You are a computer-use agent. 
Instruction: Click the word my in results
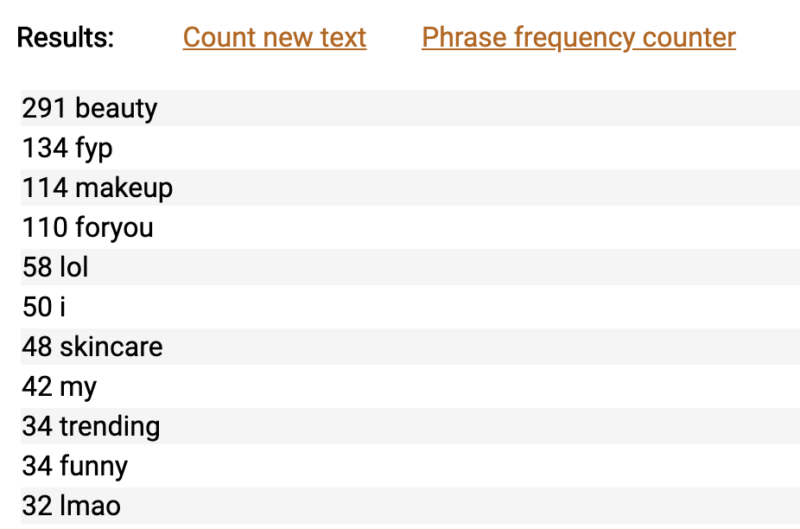tap(78, 387)
